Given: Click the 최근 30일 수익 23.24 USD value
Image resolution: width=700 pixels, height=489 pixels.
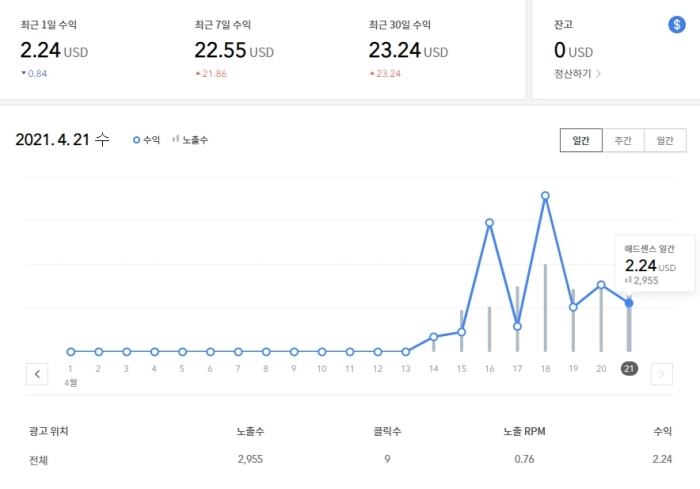Looking at the screenshot, I should click(408, 50).
